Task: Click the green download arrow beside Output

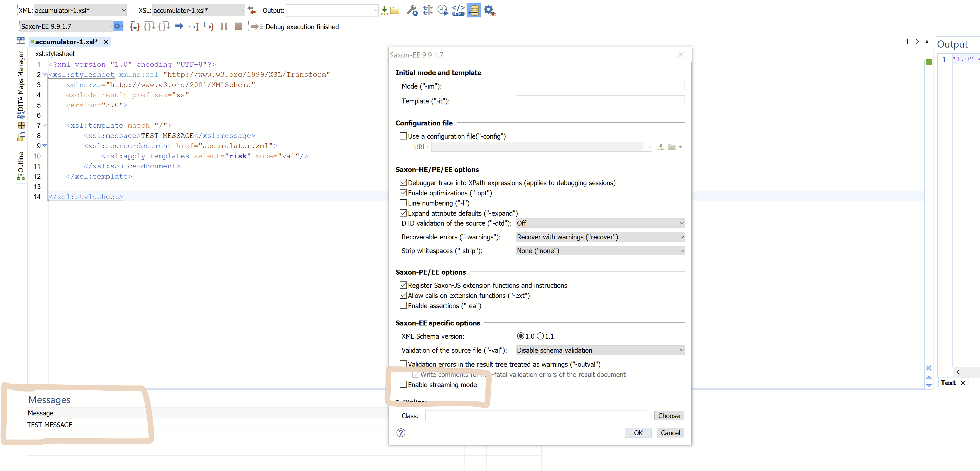Action: click(x=384, y=10)
